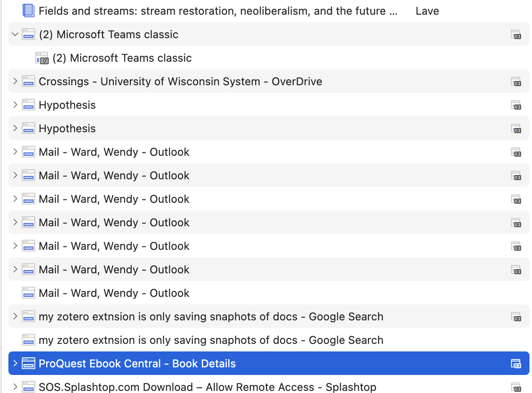This screenshot has height=393, width=532.
Task: Click the book icon beside Fields and streams
Action: pos(28,10)
